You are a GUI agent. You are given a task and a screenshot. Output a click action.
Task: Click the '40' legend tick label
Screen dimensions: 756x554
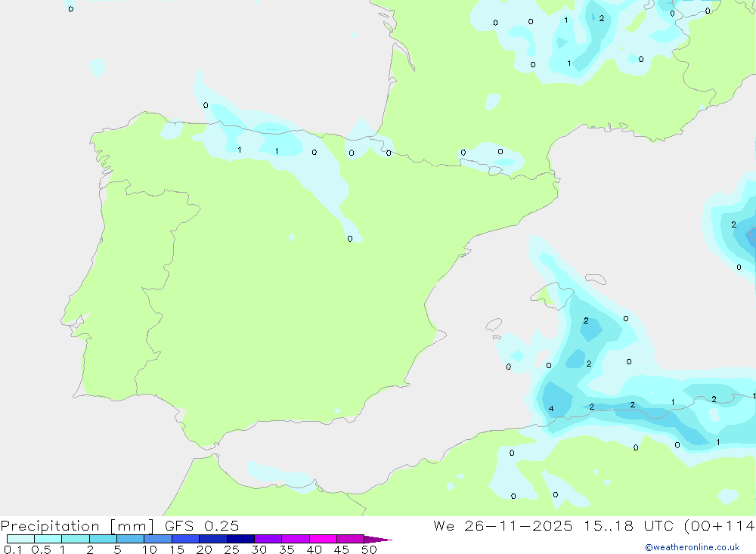coord(314,549)
